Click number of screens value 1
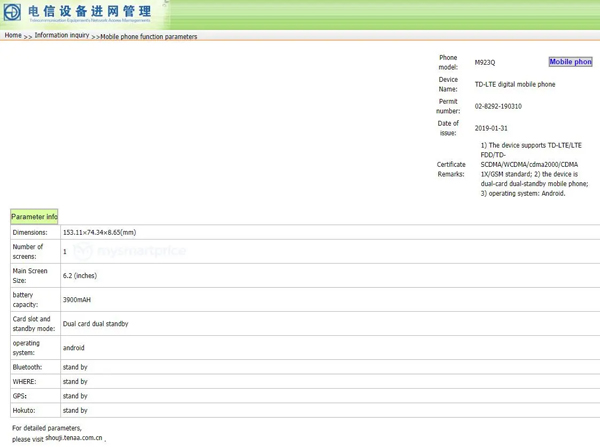The width and height of the screenshot is (600, 447). (65, 251)
